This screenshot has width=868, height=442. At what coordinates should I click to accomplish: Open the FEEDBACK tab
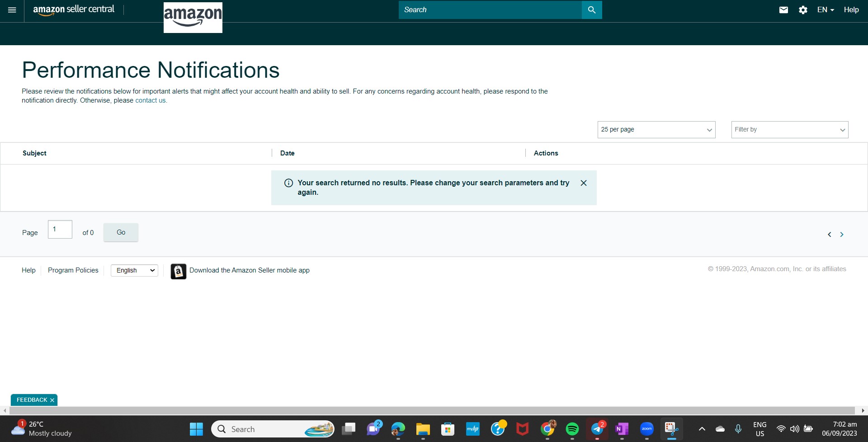(x=32, y=400)
